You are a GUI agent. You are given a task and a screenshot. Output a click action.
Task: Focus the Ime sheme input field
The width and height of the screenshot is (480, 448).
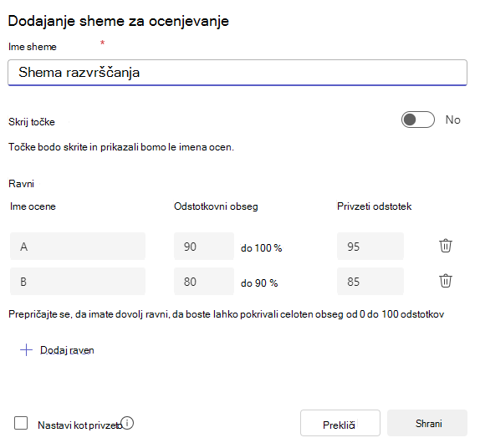point(237,73)
